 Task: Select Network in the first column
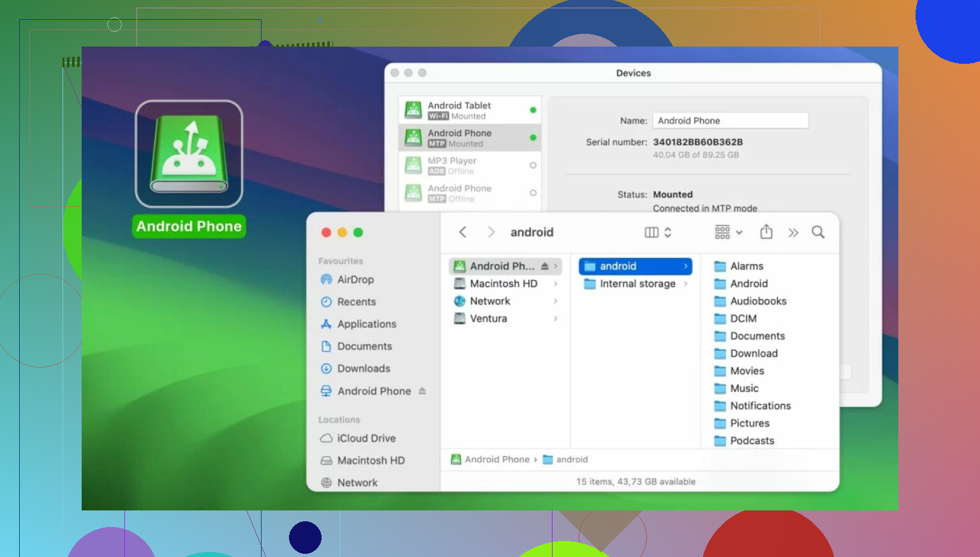tap(482, 301)
